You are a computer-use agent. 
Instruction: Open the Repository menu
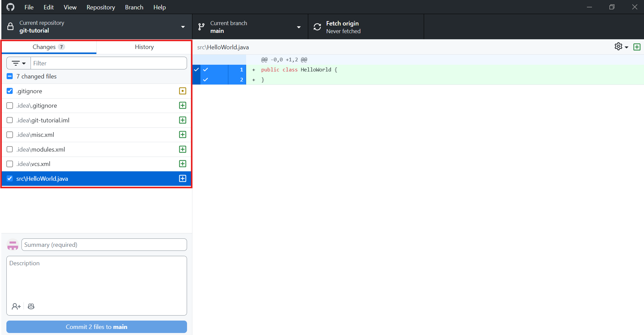(100, 7)
